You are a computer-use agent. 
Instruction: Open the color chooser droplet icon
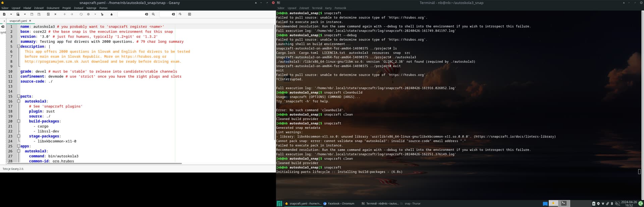click(112, 14)
